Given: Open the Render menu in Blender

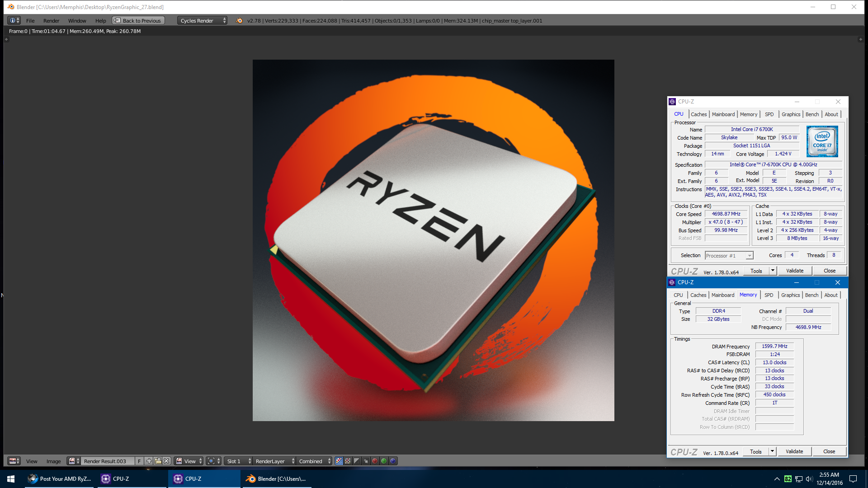Looking at the screenshot, I should [x=52, y=20].
